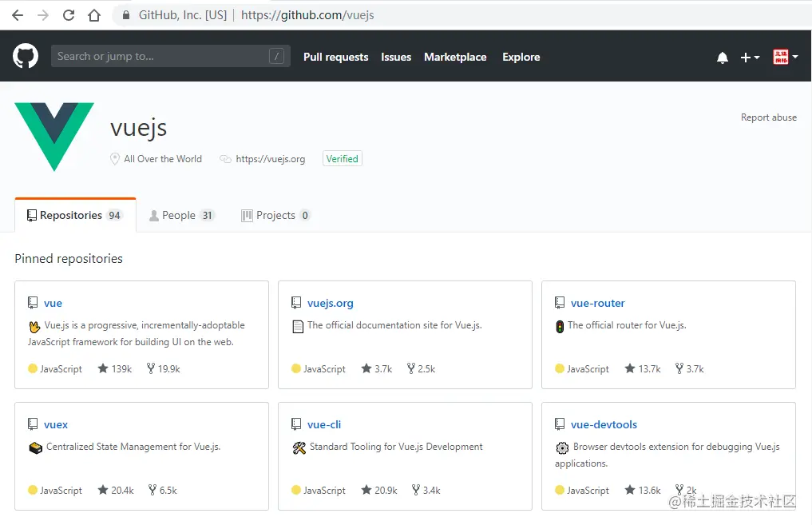Click the location pin icon

[114, 159]
